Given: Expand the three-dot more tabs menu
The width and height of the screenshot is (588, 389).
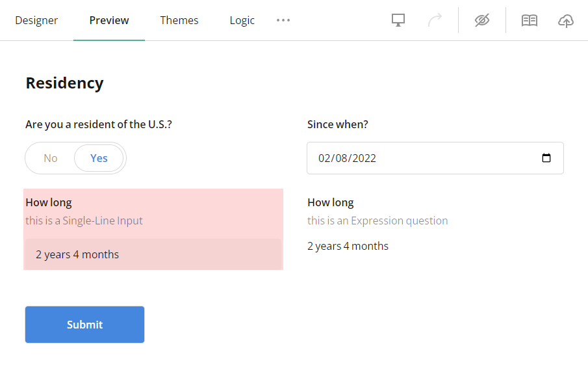Looking at the screenshot, I should click(x=283, y=20).
